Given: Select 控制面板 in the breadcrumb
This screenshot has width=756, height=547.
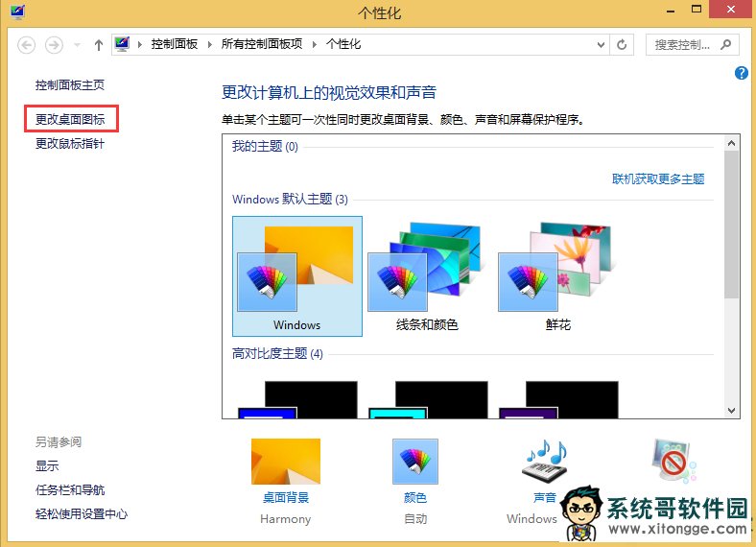Looking at the screenshot, I should coord(175,44).
